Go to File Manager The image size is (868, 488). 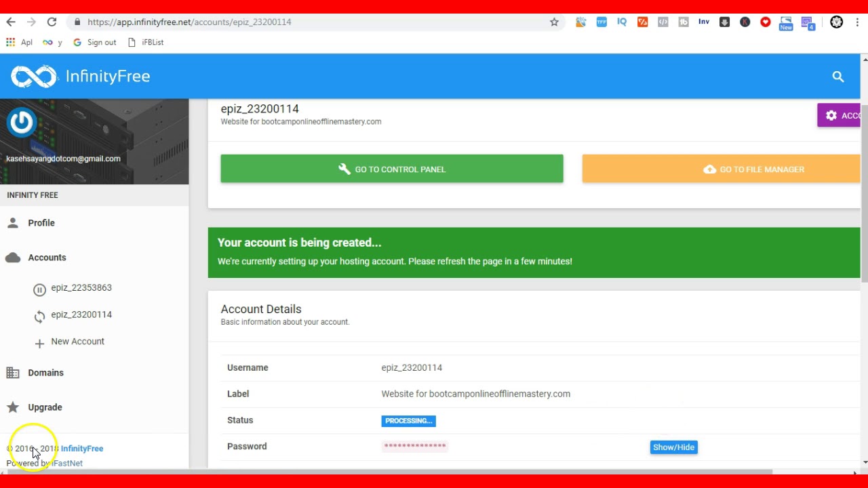[721, 169]
